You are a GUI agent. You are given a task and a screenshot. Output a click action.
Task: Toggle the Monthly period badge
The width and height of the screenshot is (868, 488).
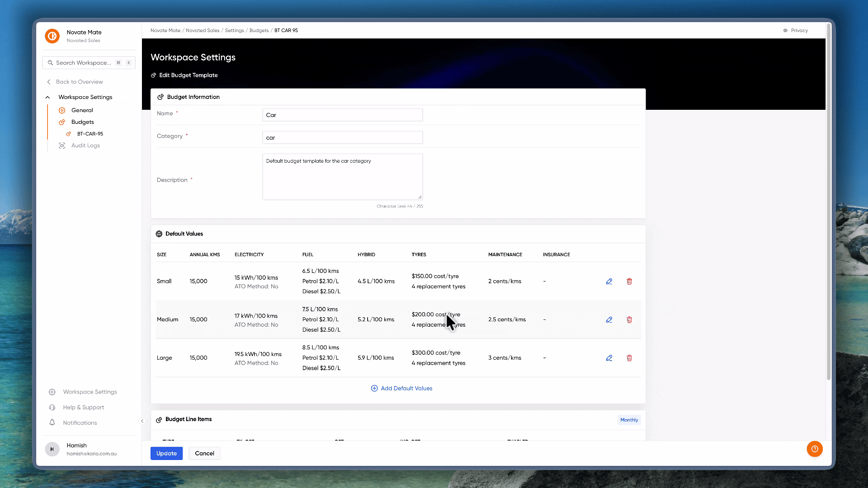click(x=629, y=420)
